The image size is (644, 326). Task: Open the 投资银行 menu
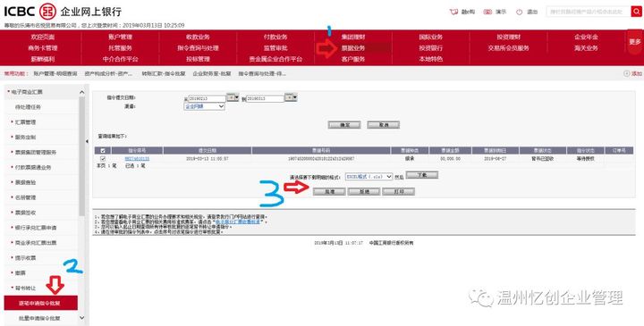coord(431,48)
